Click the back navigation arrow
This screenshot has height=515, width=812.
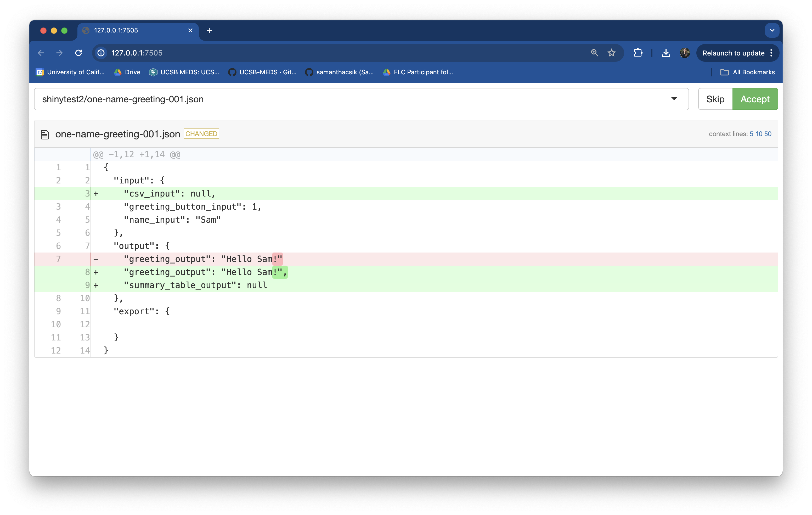click(x=41, y=53)
